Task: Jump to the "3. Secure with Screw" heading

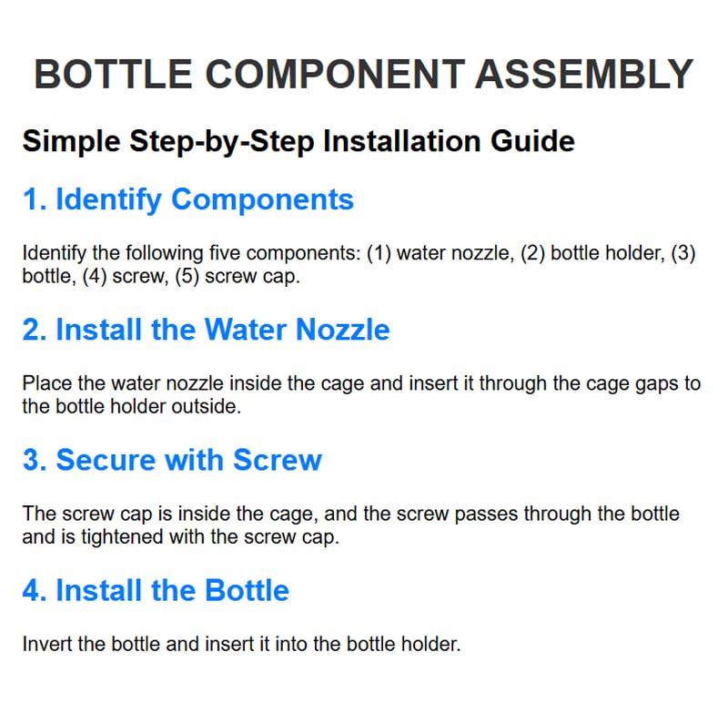Action: coord(172,459)
